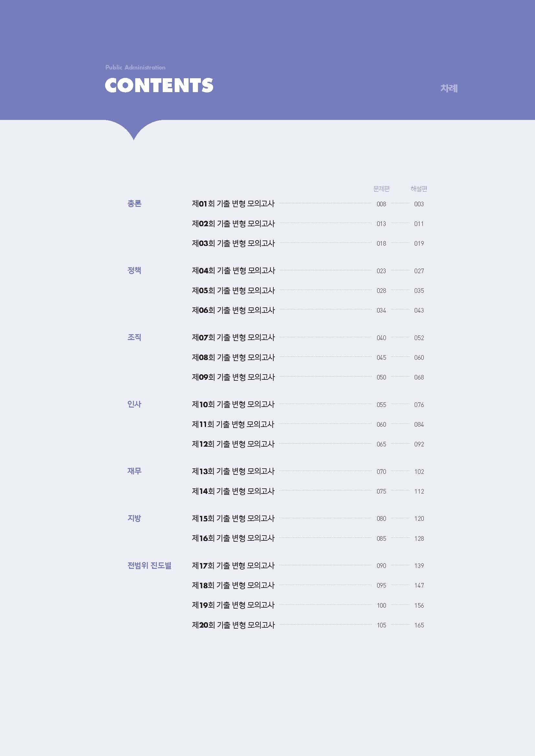Select the 인사 section heading
This screenshot has width=535, height=756.
pyautogui.click(x=135, y=404)
